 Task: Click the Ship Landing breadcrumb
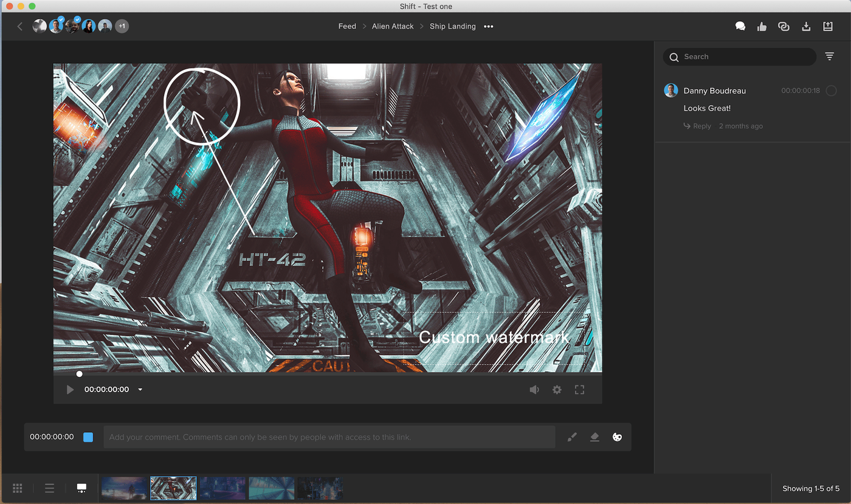[453, 26]
